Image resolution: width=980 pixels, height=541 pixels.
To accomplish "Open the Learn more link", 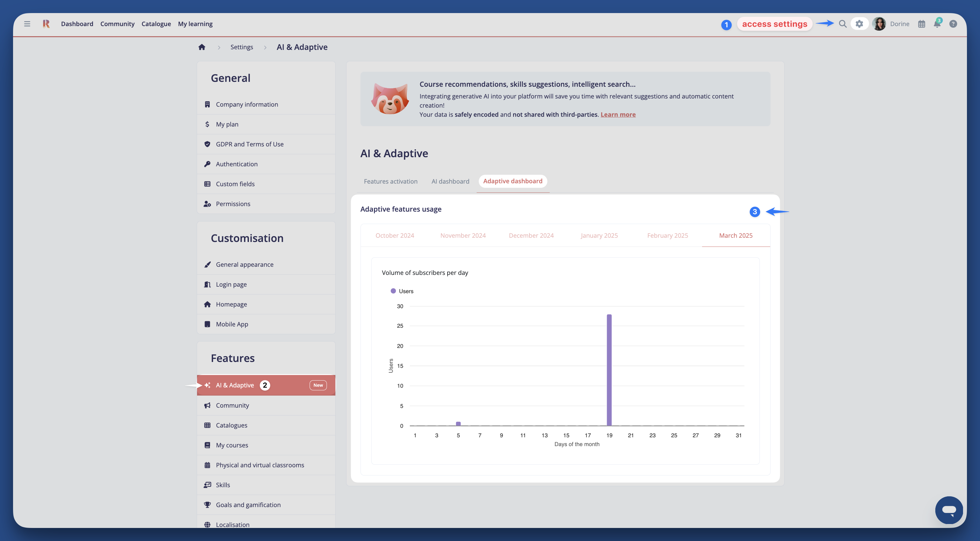I will click(618, 114).
